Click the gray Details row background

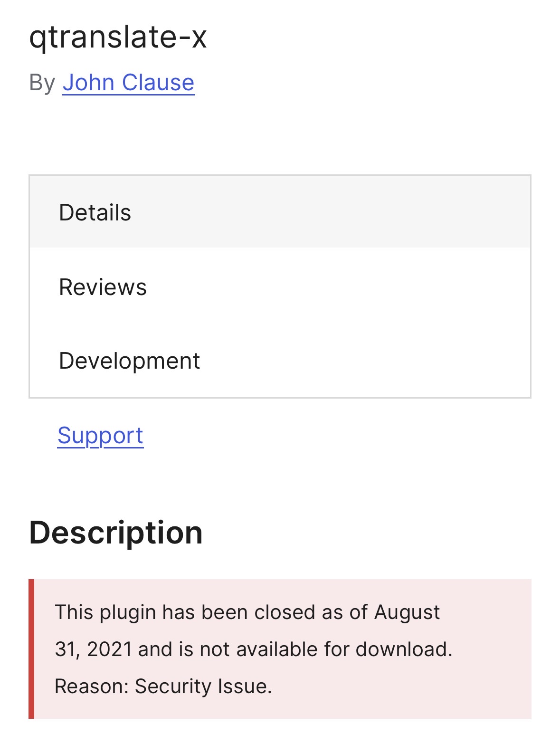(332, 212)
